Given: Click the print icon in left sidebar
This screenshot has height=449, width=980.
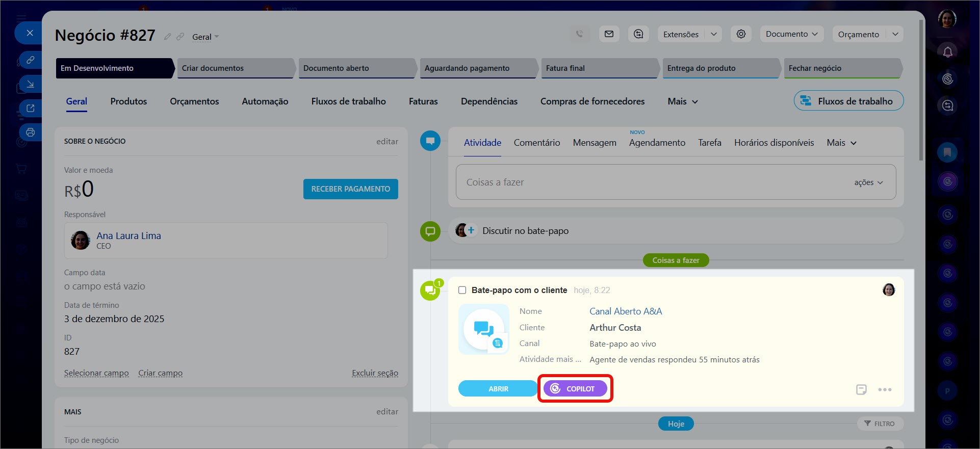Looking at the screenshot, I should click(x=31, y=133).
